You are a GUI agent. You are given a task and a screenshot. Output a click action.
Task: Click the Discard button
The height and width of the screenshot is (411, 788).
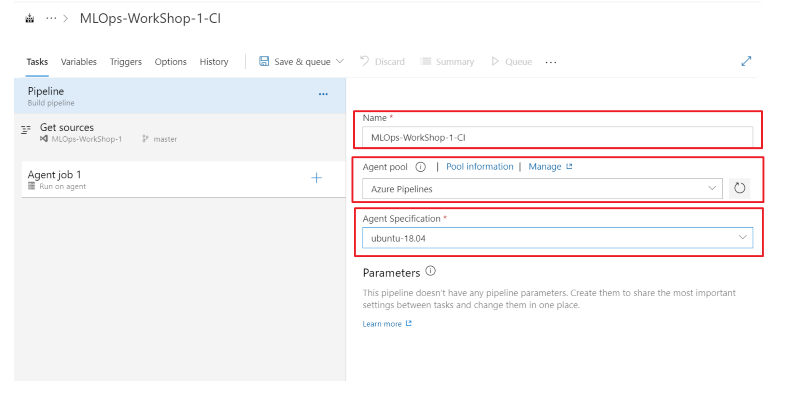382,62
